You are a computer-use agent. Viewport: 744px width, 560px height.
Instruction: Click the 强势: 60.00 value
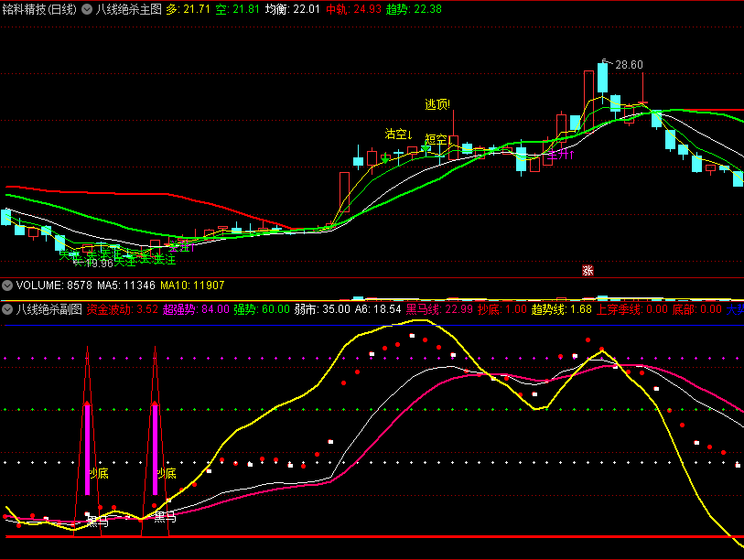[262, 309]
